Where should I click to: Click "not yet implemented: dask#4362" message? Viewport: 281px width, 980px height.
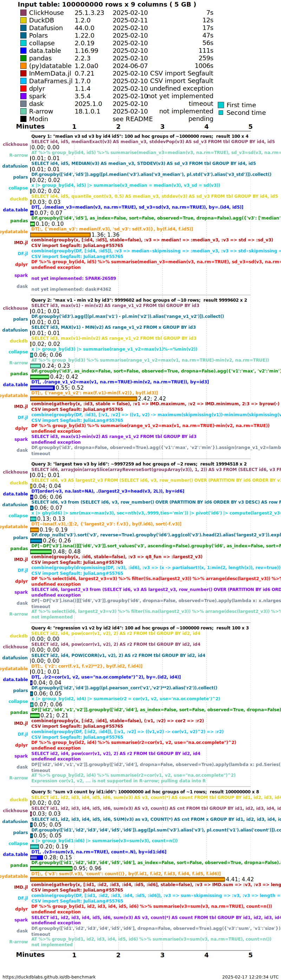click(71, 289)
